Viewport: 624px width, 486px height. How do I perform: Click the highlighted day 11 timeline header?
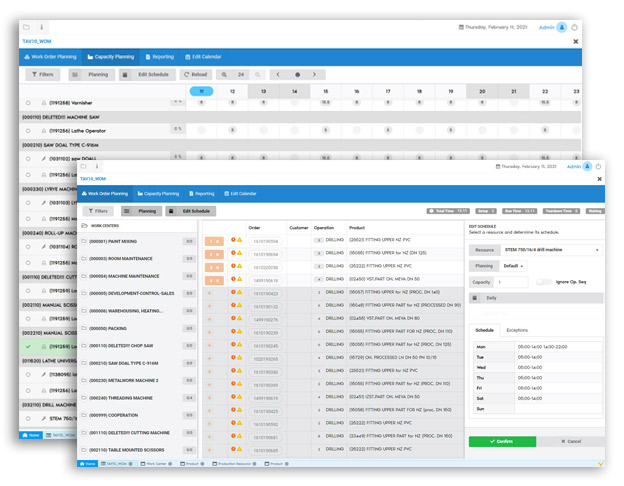(201, 91)
